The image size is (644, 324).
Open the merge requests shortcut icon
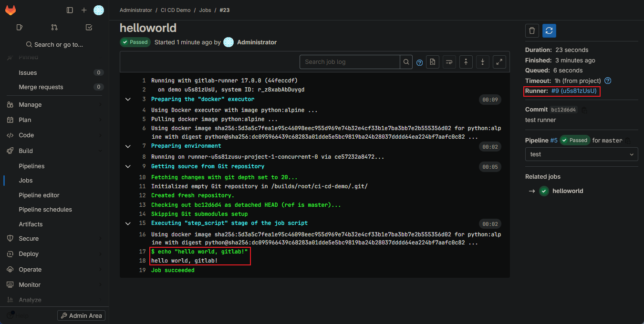(54, 28)
